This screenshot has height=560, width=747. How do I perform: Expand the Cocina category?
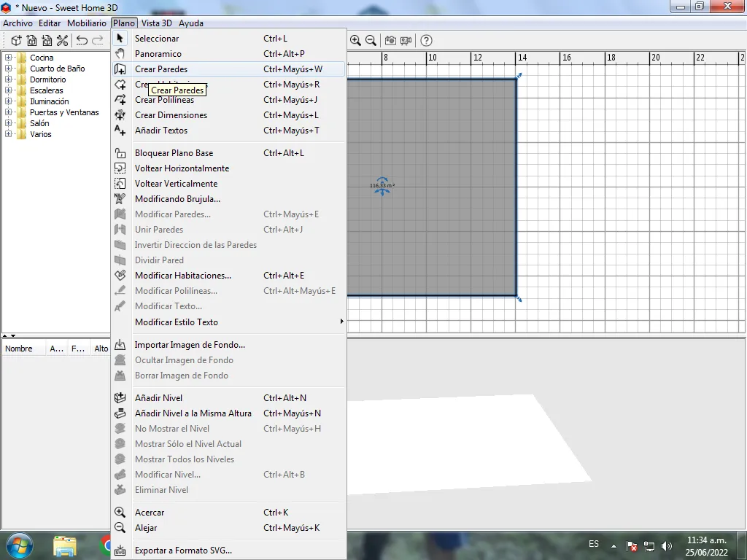[x=8, y=57]
